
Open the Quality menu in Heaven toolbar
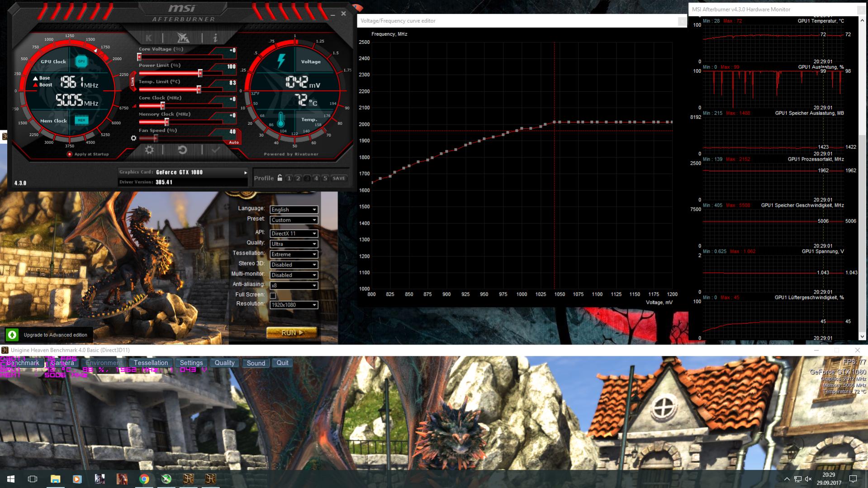coord(224,363)
